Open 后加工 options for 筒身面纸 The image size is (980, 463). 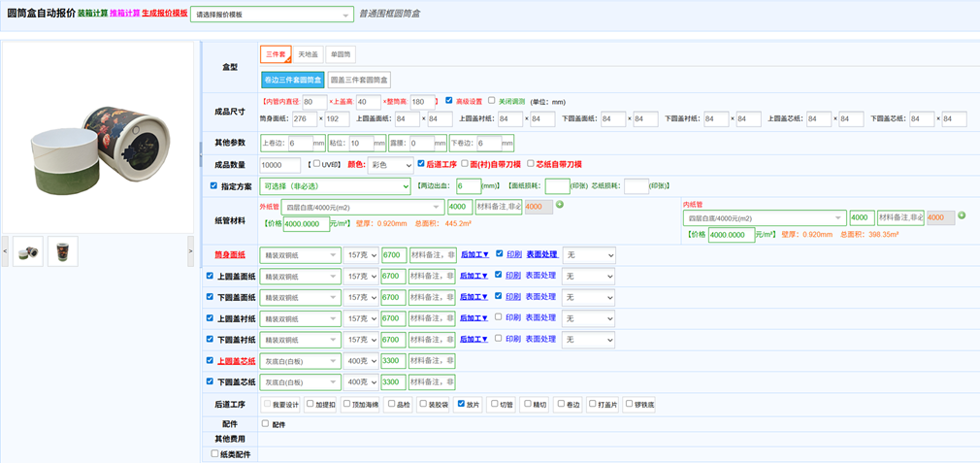(474, 254)
